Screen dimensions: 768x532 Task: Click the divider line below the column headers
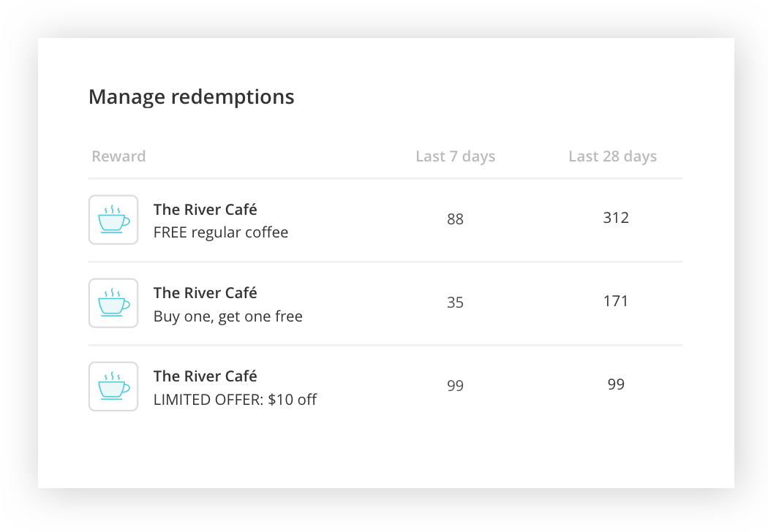(385, 178)
